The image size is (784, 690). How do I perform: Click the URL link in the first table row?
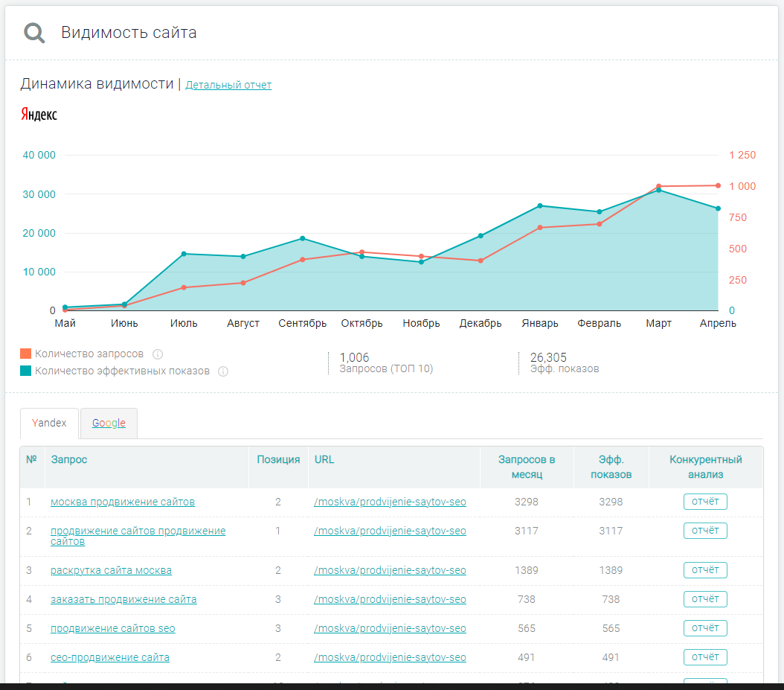click(390, 502)
